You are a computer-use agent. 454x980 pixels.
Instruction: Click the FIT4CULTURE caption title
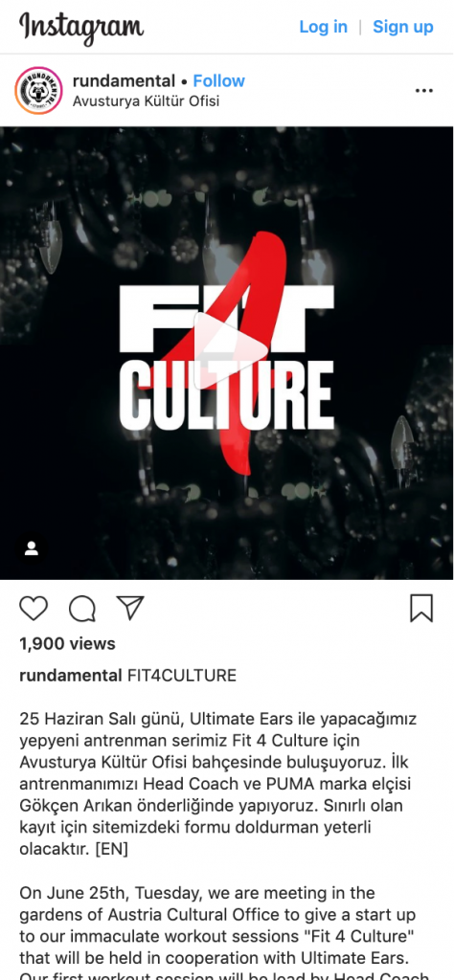pyautogui.click(x=182, y=676)
